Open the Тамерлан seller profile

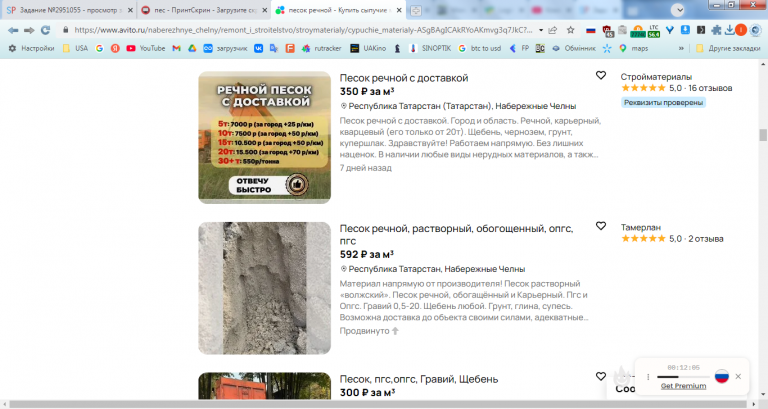click(641, 227)
